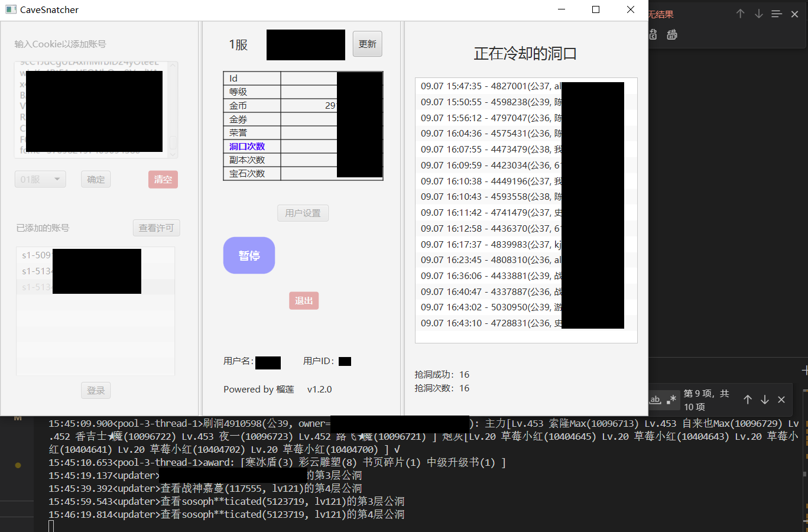Screen dimensions: 808x532
Task: Select cooldown entry 09.07 16:09:59 - 4423034
Action: click(526, 165)
